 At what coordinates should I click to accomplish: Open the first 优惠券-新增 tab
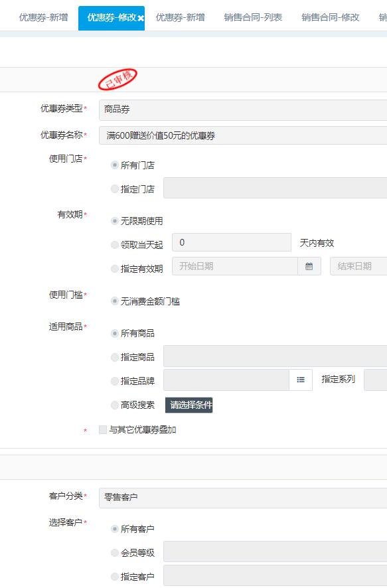pyautogui.click(x=44, y=18)
